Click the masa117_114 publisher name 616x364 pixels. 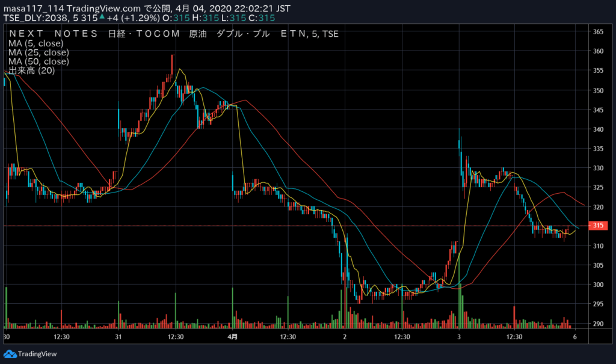(34, 8)
